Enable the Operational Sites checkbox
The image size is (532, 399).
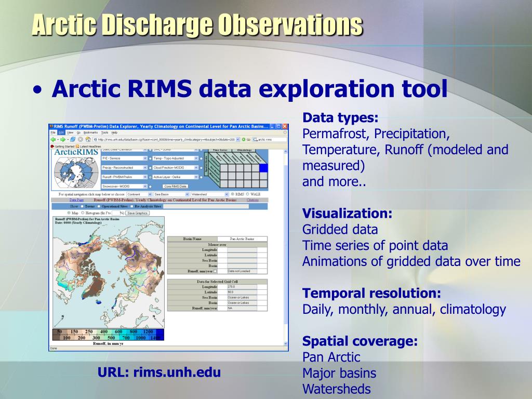[99, 206]
